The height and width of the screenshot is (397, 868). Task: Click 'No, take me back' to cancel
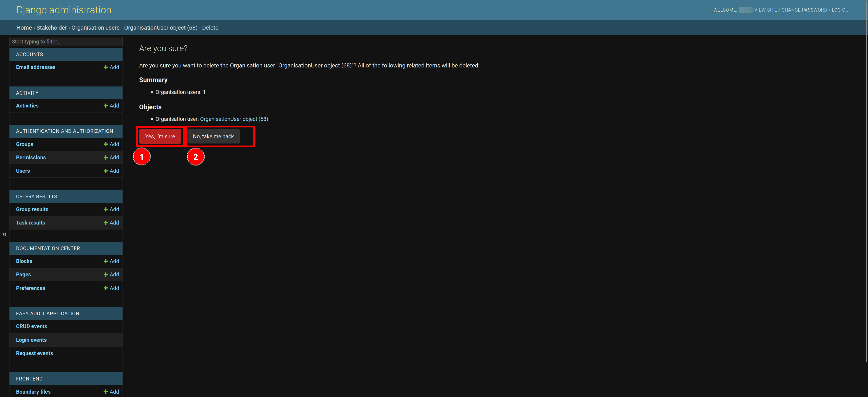[x=213, y=136]
